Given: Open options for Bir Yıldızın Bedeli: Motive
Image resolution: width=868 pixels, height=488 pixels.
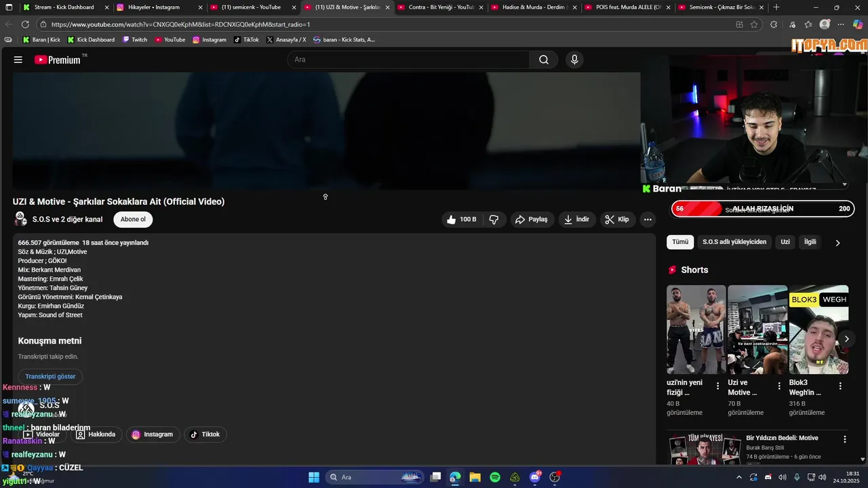Looking at the screenshot, I should (845, 439).
